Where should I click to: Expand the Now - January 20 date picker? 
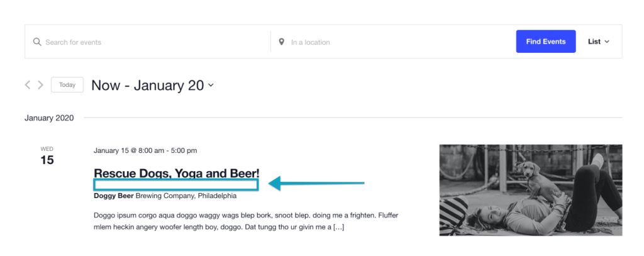152,85
